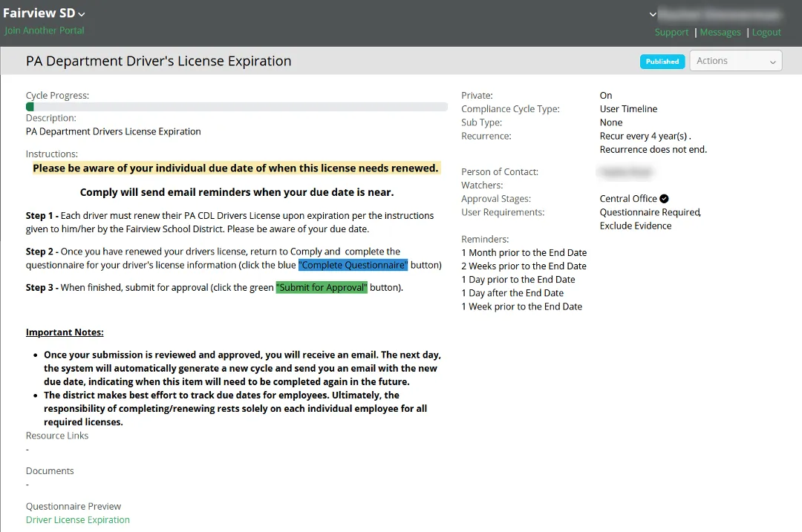Click the "Reminders:" label
Viewport: 802px width, 532px height.
(485, 239)
